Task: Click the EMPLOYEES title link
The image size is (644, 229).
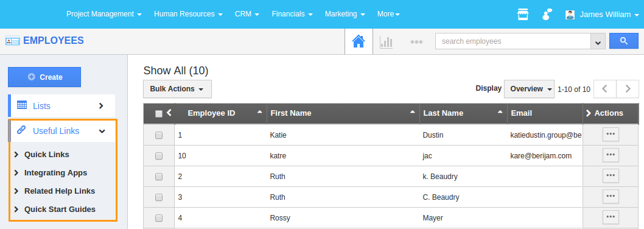Action: (54, 41)
